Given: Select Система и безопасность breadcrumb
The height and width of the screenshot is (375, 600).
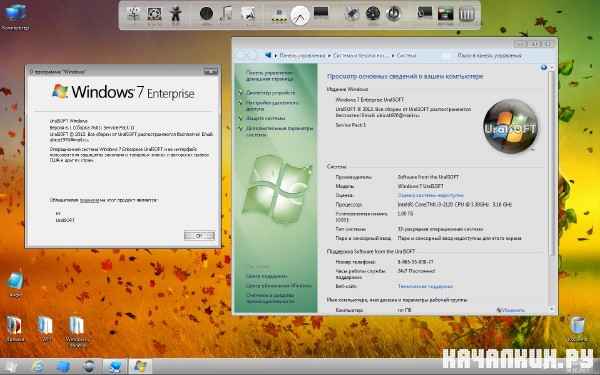Looking at the screenshot, I should pyautogui.click(x=360, y=55).
